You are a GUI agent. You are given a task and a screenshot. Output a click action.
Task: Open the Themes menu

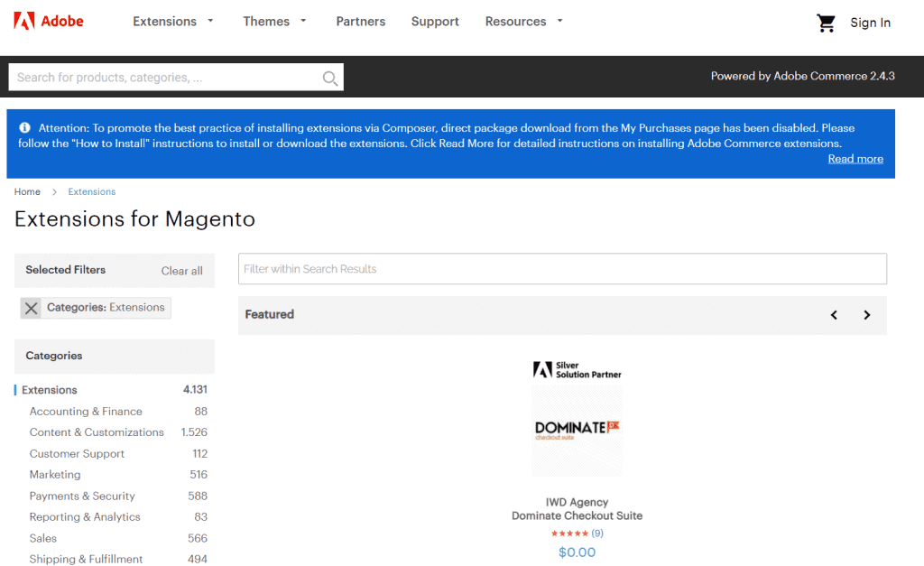click(266, 22)
